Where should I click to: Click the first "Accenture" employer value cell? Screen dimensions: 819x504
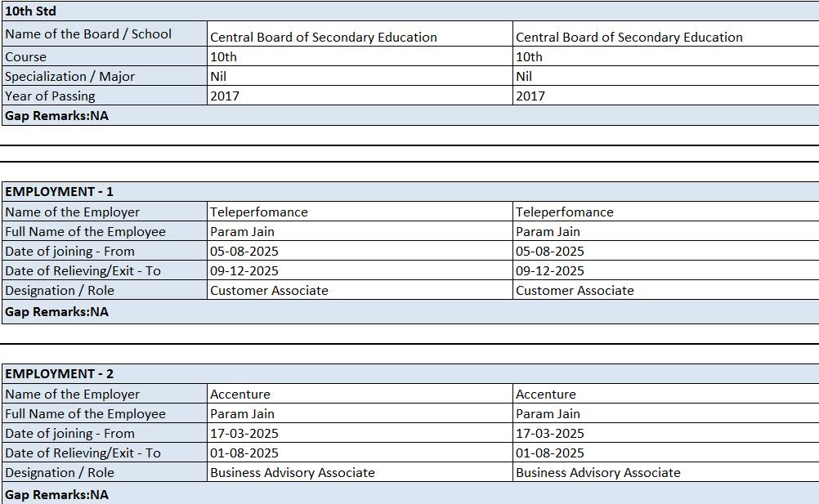point(240,394)
